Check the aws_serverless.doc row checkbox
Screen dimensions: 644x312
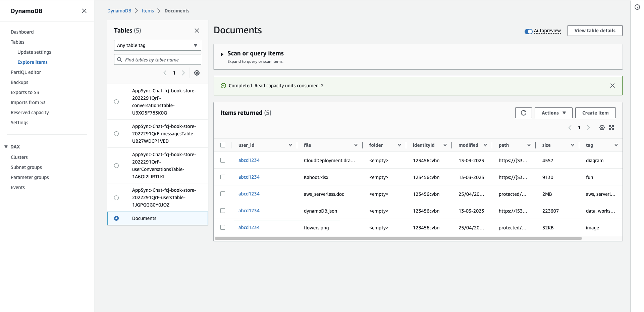point(223,194)
